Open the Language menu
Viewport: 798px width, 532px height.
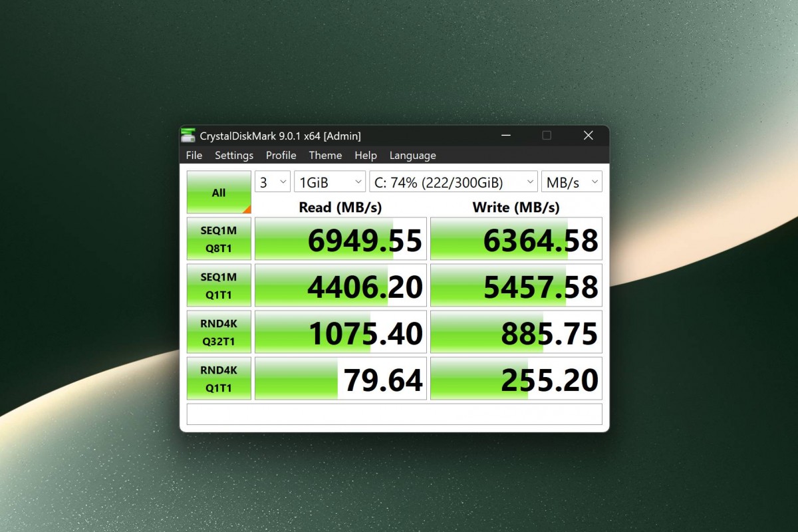(x=413, y=156)
